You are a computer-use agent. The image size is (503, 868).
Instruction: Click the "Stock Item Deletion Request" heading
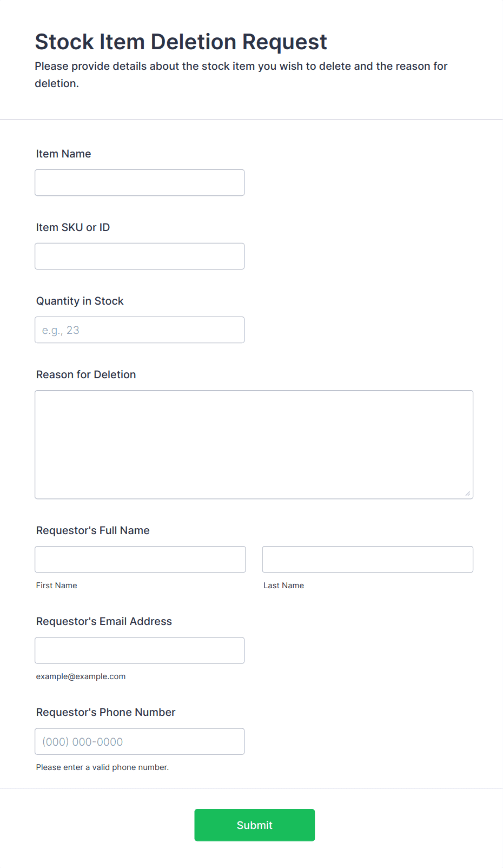pyautogui.click(x=181, y=42)
